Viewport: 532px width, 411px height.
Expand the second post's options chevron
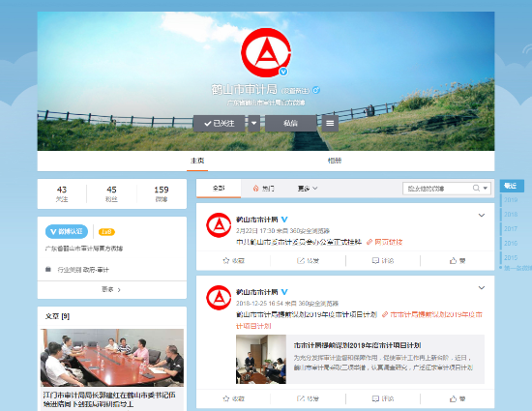482,287
